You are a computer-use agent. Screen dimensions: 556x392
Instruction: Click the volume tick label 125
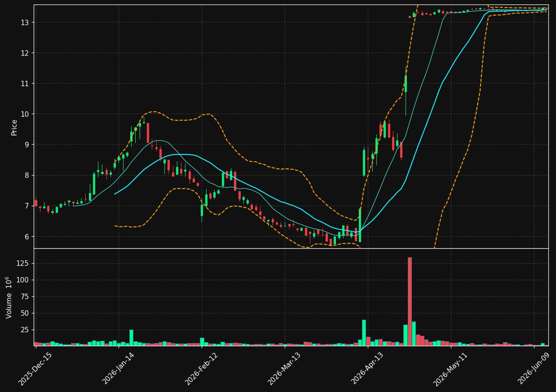tap(23, 264)
